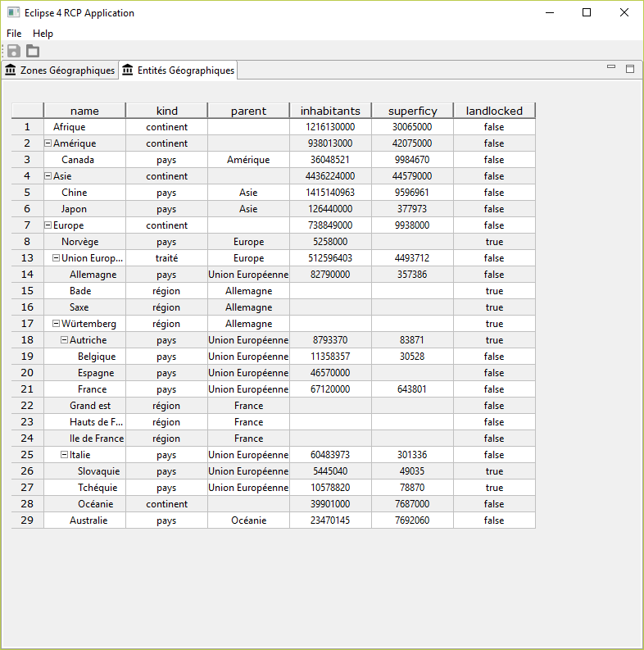Select the Afrique name cell
Viewport: 644px width, 650px height.
coord(84,127)
